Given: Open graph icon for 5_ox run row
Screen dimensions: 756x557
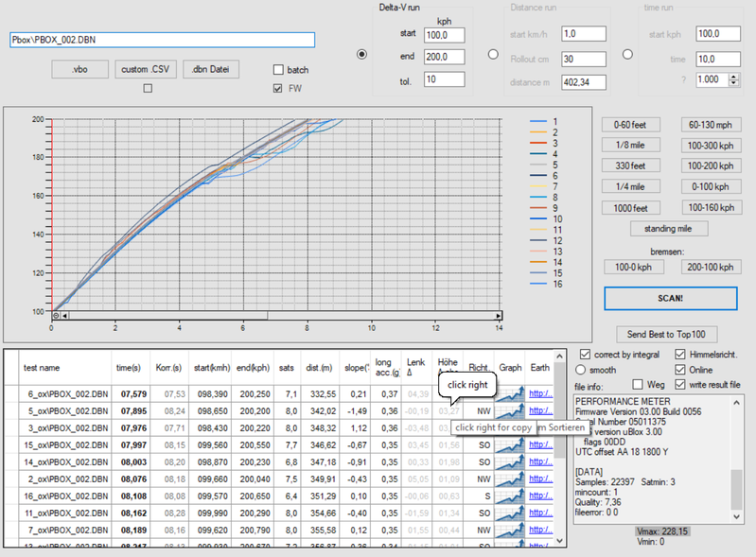Looking at the screenshot, I should coord(510,410).
